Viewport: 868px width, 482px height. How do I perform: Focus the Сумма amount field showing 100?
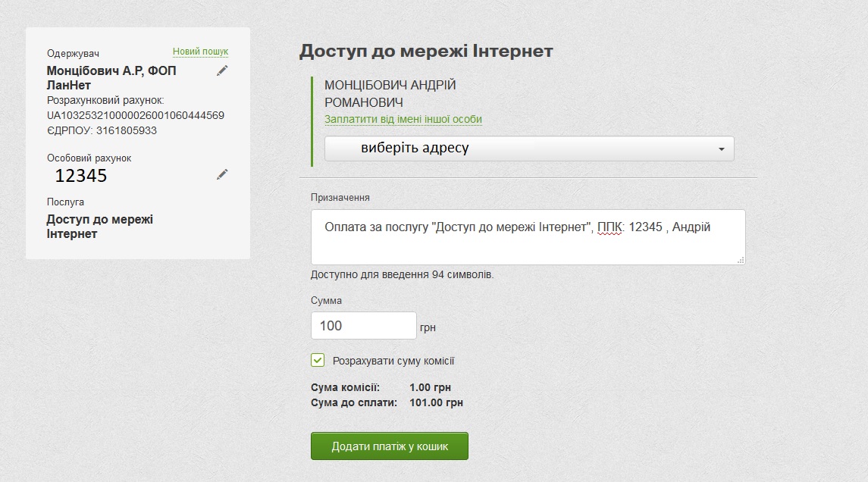(x=364, y=325)
